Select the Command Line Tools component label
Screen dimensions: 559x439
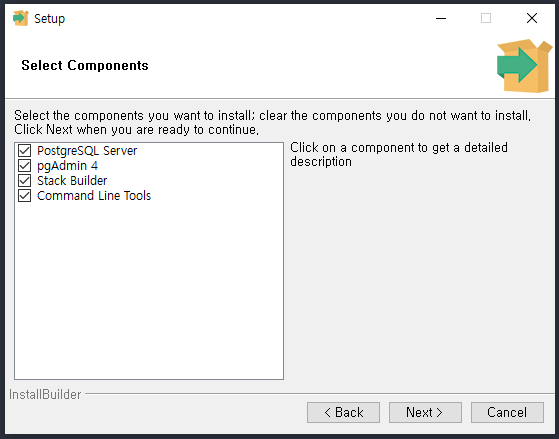point(94,196)
